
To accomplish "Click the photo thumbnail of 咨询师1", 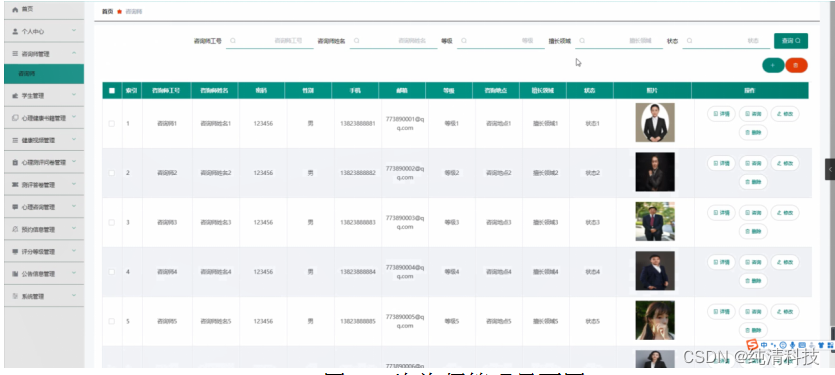I will (x=655, y=123).
